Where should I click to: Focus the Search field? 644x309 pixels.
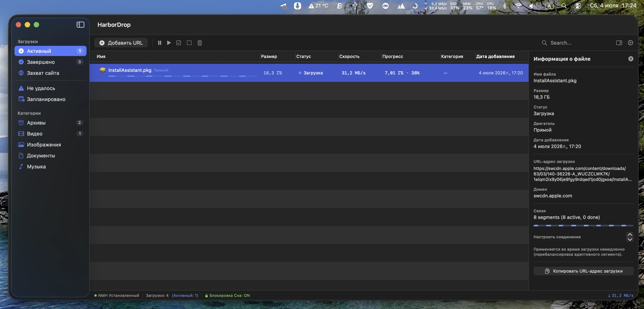(x=575, y=43)
